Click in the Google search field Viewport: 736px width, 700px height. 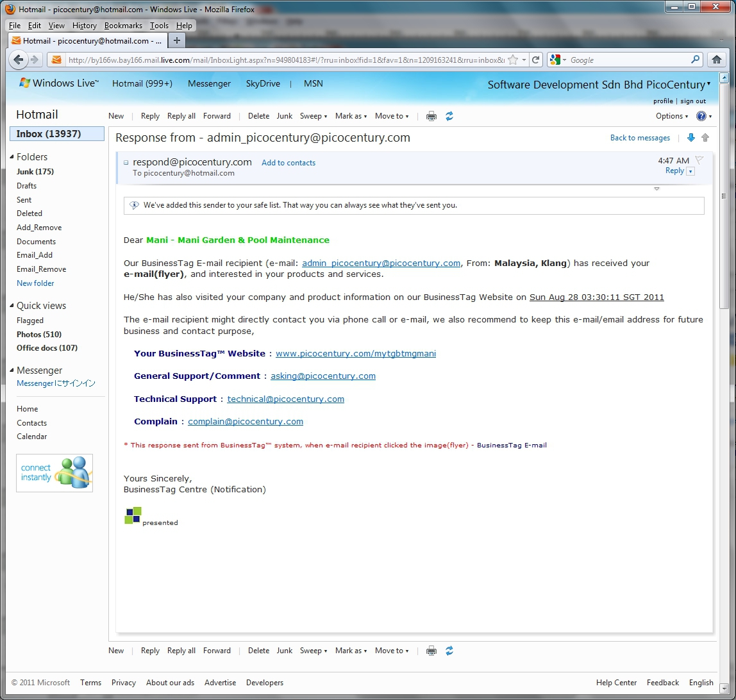[x=629, y=60]
